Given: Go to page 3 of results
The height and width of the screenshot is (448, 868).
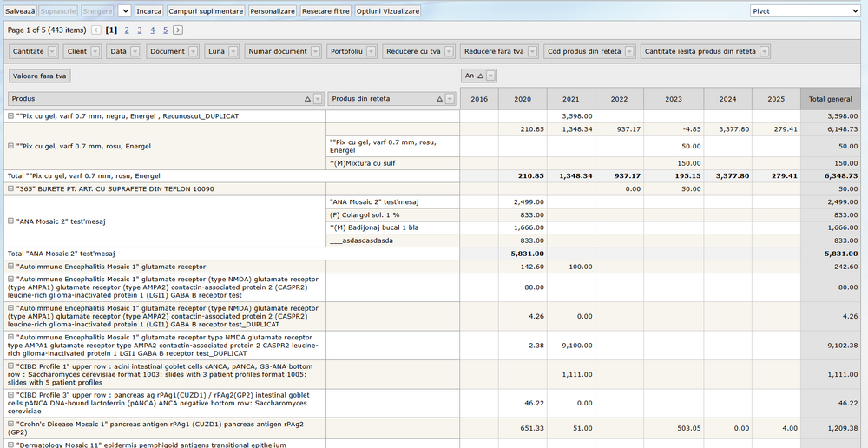Looking at the screenshot, I should 140,30.
